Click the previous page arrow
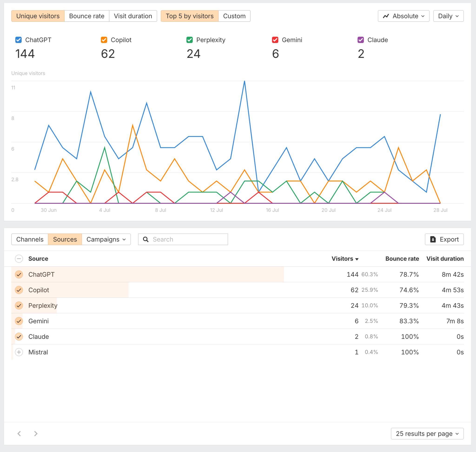Image resolution: width=476 pixels, height=452 pixels. click(x=19, y=433)
